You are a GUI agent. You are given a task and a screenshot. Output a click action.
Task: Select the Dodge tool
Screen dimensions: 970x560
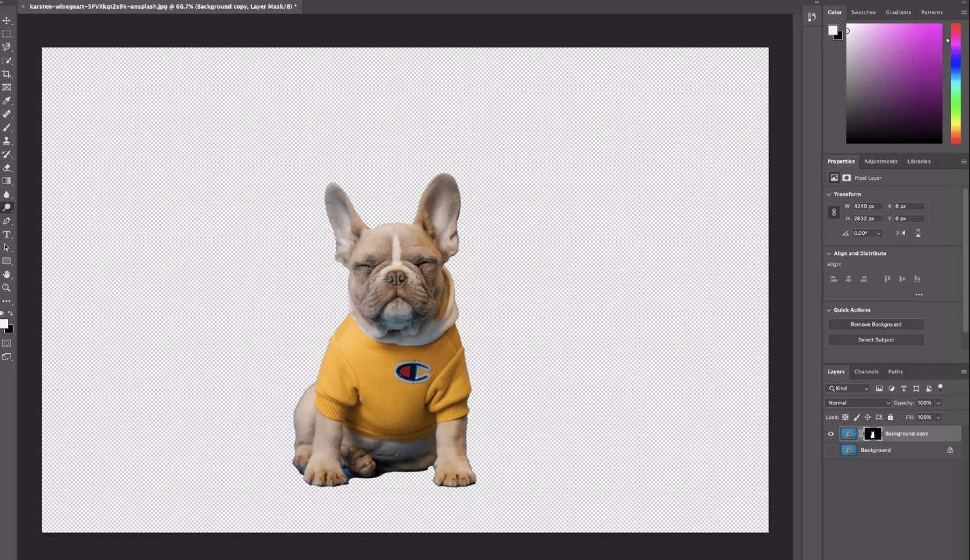(7, 208)
